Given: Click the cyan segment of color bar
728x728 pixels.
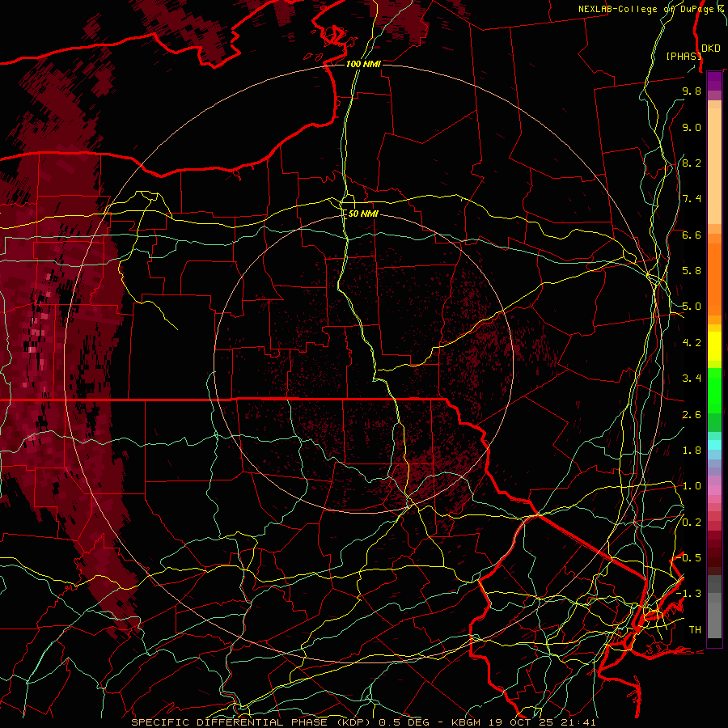Looking at the screenshot, I should 714,444.
